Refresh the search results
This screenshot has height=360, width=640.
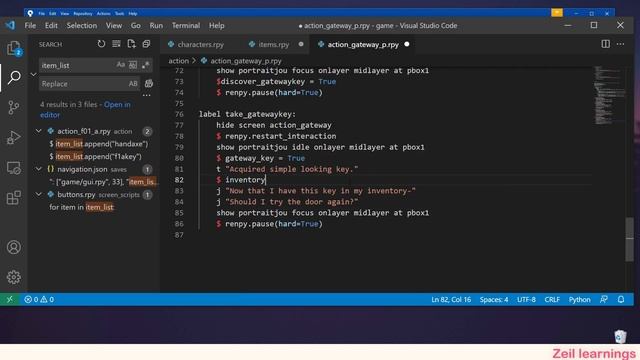coord(101,44)
